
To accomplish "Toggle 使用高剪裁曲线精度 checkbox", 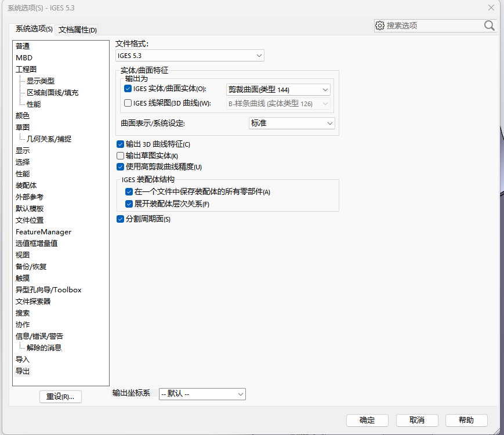I will (120, 166).
